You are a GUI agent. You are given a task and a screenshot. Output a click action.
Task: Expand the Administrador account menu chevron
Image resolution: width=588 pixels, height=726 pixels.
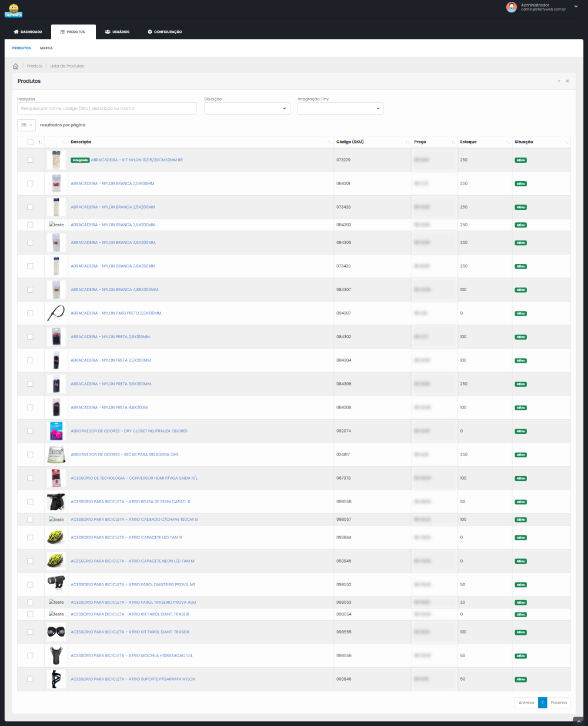[576, 6]
